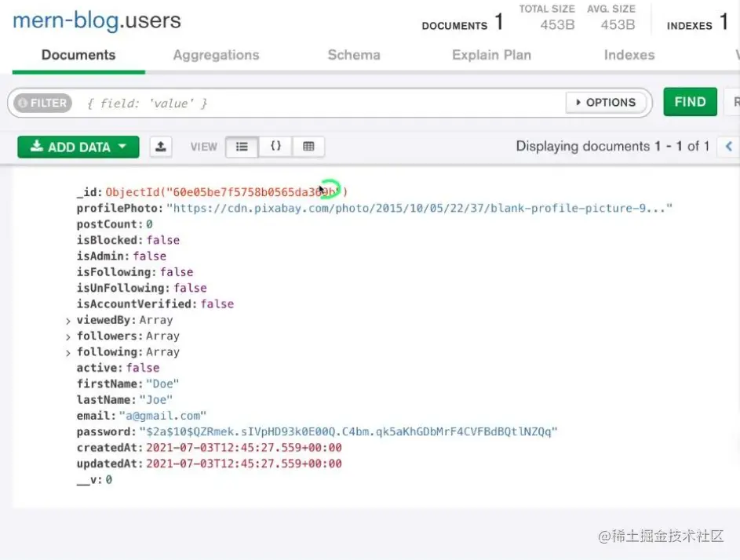
Task: Click "Displaying documents 1 - 1 of 1"
Action: pyautogui.click(x=613, y=146)
